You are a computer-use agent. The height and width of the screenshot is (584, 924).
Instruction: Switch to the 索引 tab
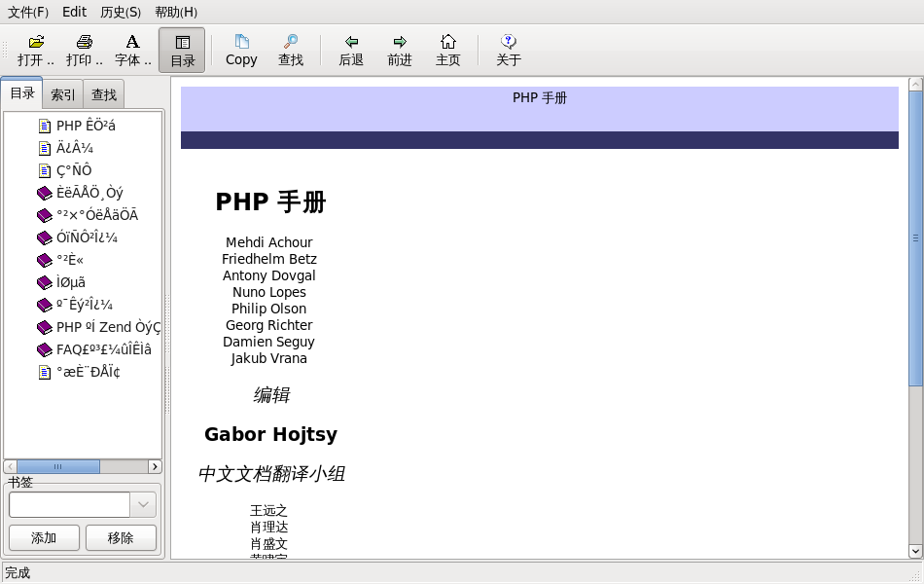[63, 94]
